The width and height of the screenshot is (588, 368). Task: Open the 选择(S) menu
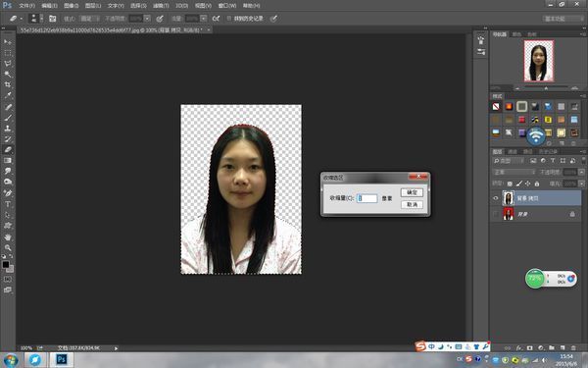(x=138, y=6)
